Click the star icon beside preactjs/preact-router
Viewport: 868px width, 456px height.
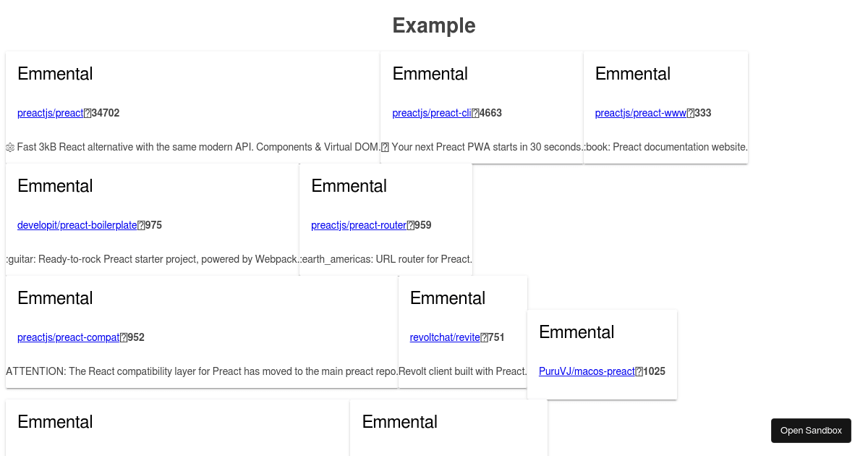(x=409, y=225)
